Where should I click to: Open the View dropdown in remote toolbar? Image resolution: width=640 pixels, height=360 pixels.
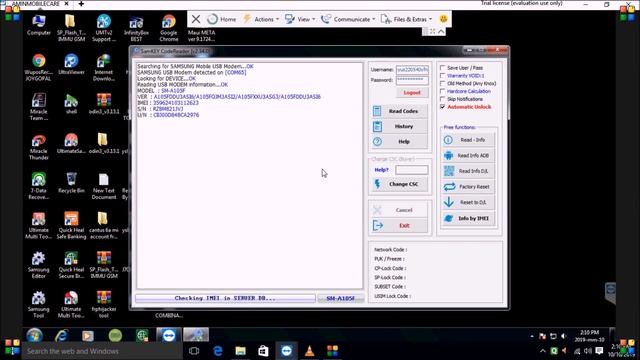click(x=300, y=19)
